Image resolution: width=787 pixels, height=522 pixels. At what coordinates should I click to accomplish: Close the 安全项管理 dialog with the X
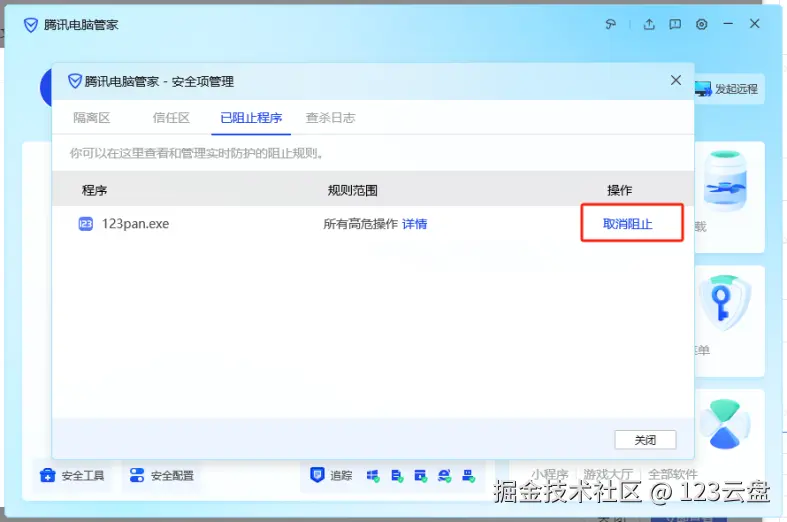click(676, 80)
